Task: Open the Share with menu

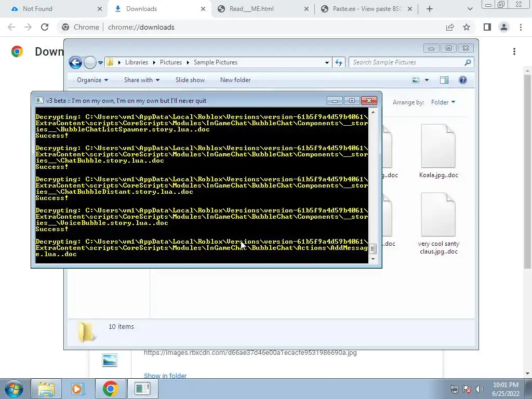Action: point(141,80)
